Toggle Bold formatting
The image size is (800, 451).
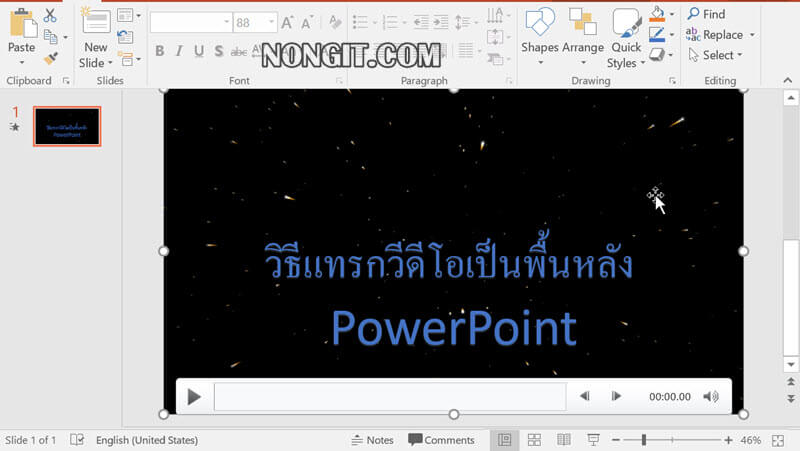pyautogui.click(x=160, y=51)
